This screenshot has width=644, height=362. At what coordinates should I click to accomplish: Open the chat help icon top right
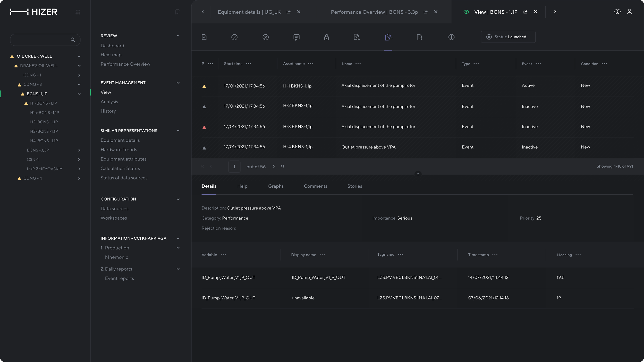(617, 12)
